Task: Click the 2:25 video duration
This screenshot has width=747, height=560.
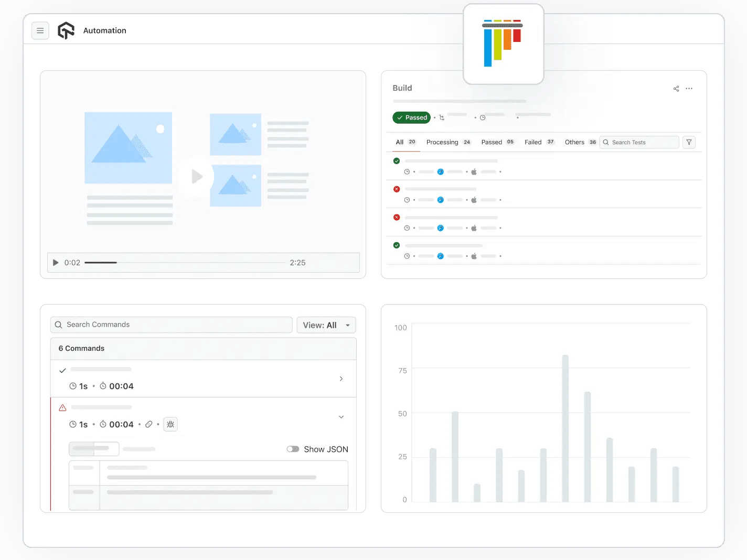Action: point(297,263)
